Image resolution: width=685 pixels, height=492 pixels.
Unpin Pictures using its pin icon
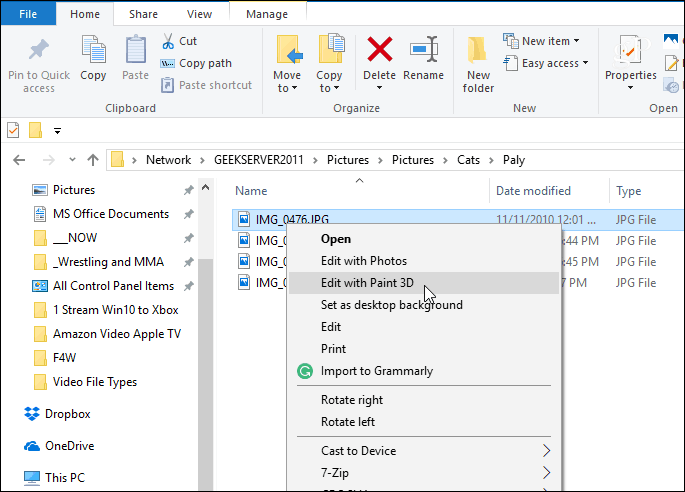click(188, 190)
